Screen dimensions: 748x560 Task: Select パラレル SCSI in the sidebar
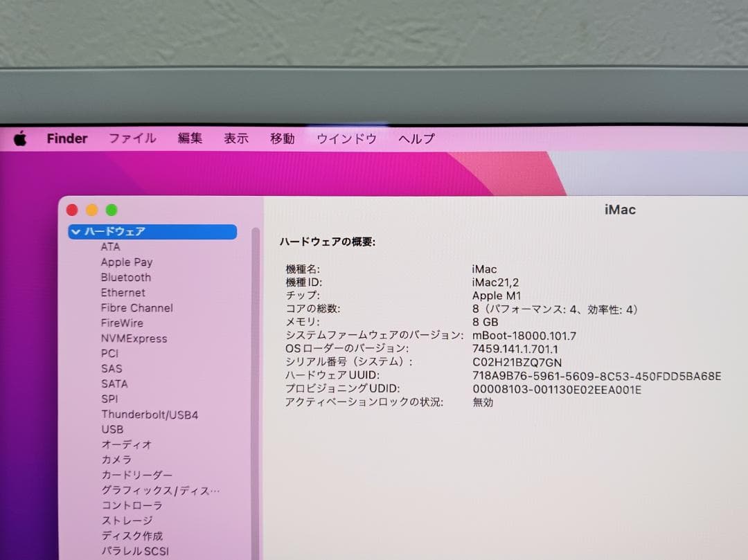[135, 552]
